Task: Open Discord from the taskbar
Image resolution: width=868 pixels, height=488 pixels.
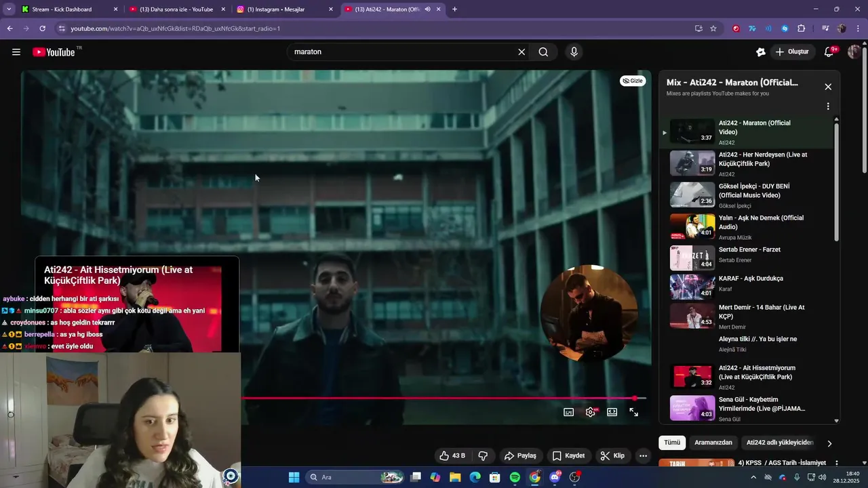Action: (x=555, y=477)
